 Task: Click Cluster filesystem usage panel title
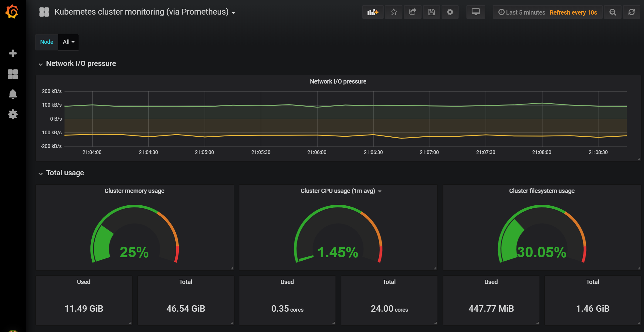pos(542,191)
